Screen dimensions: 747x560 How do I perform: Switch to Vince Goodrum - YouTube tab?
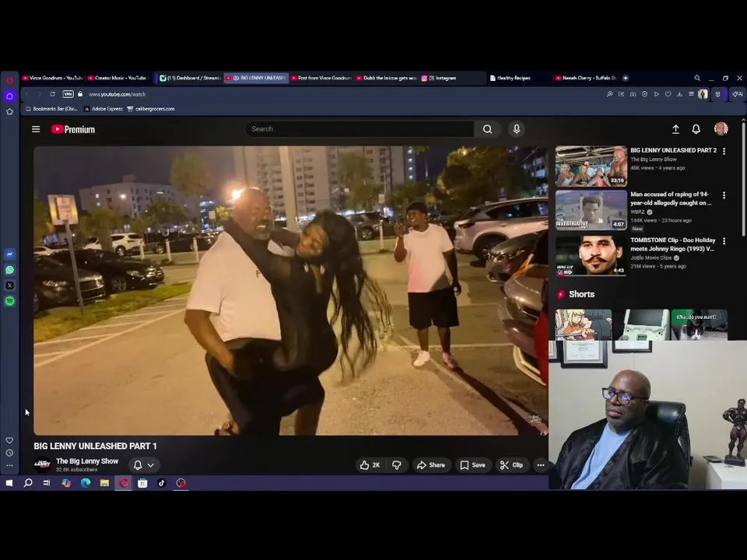(x=52, y=78)
